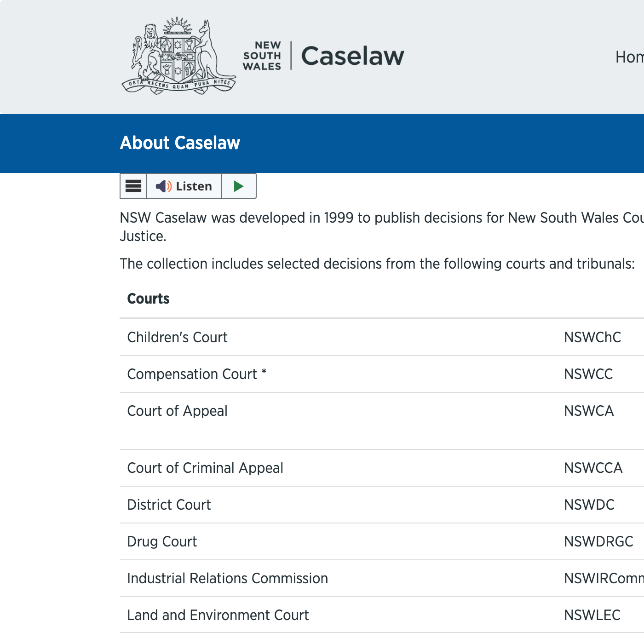Screen dimensions: 644x644
Task: Click the paragraph starting 'NSW Caselaw was developed'
Action: coord(382,227)
